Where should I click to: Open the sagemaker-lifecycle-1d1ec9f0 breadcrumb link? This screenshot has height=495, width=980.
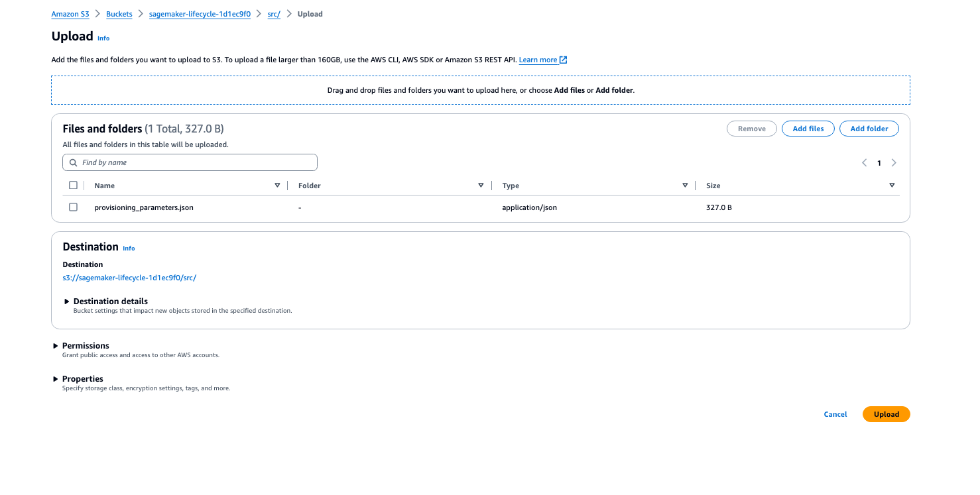[200, 14]
